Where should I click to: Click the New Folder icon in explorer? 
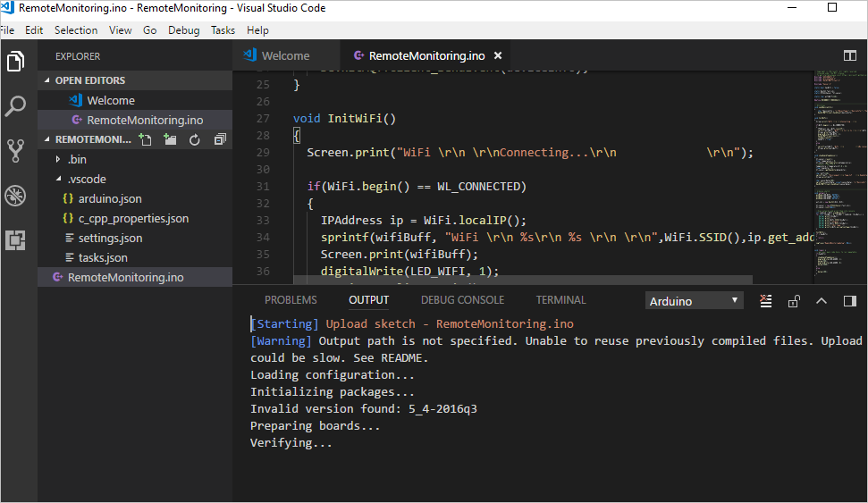pyautogui.click(x=170, y=139)
